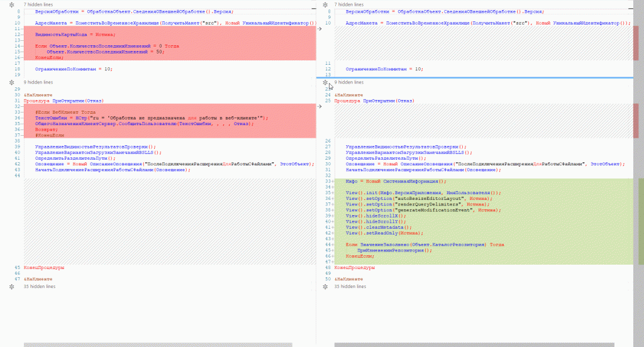
Task: Click the '#Если ВебКлиент Тогда' line
Action: tap(65, 112)
